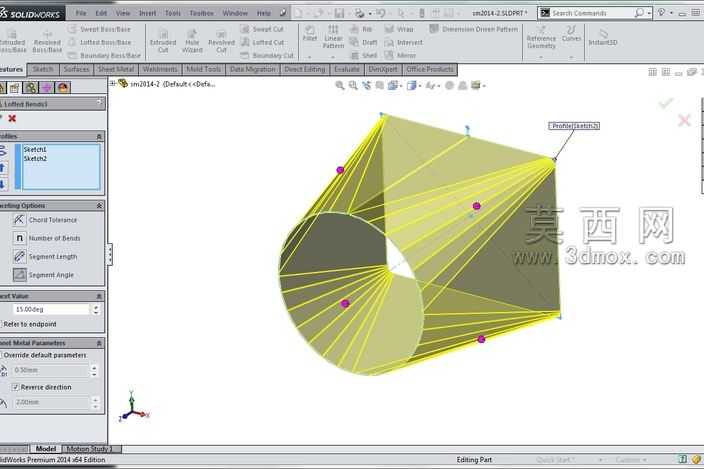
Task: Open Dimension Driven Pattern tool
Action: 474,29
